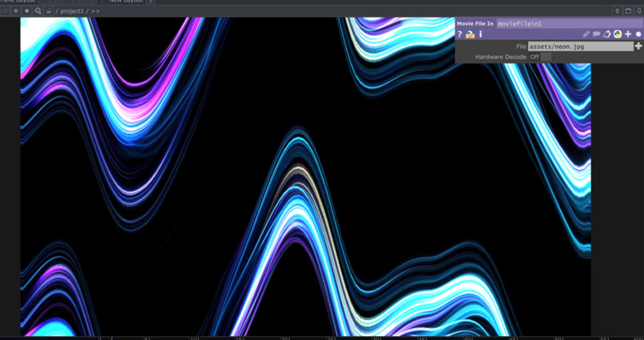Open Python help icon for Movie File In
This screenshot has height=340, width=644.
(471, 34)
